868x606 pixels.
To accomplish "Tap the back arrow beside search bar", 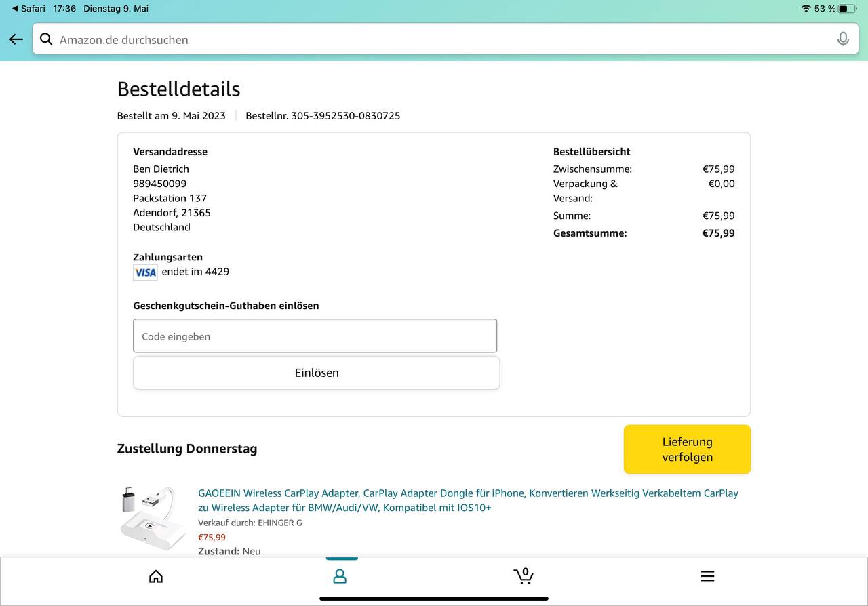I will click(x=16, y=39).
